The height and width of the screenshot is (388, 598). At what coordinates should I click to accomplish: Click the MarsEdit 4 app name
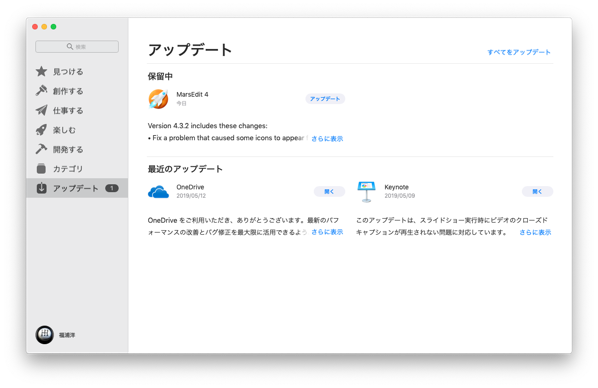click(x=192, y=94)
